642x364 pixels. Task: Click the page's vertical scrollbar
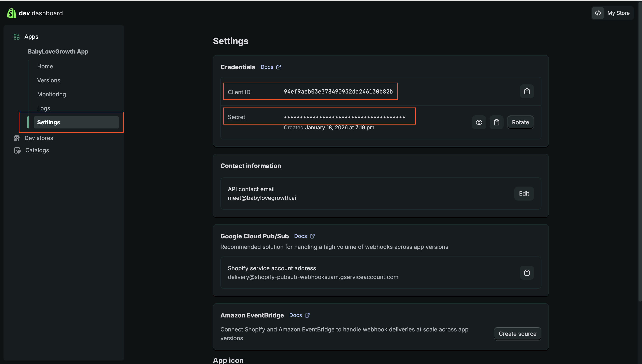(x=640, y=150)
